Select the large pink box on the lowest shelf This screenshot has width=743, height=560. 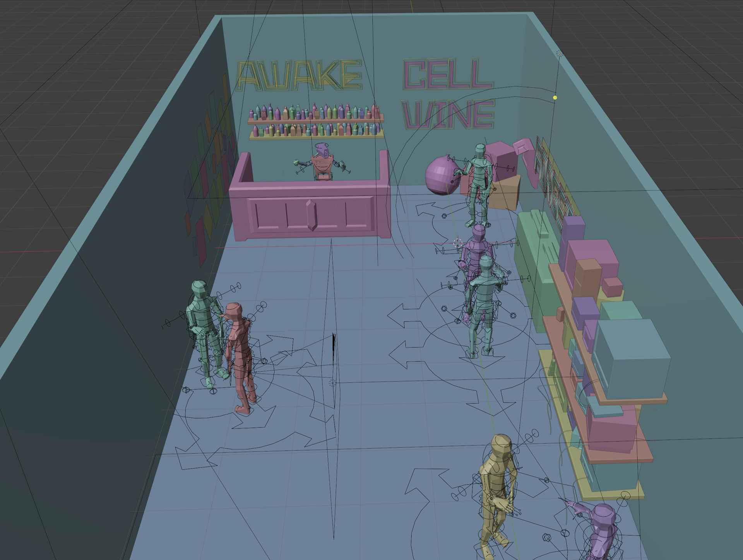(611, 429)
